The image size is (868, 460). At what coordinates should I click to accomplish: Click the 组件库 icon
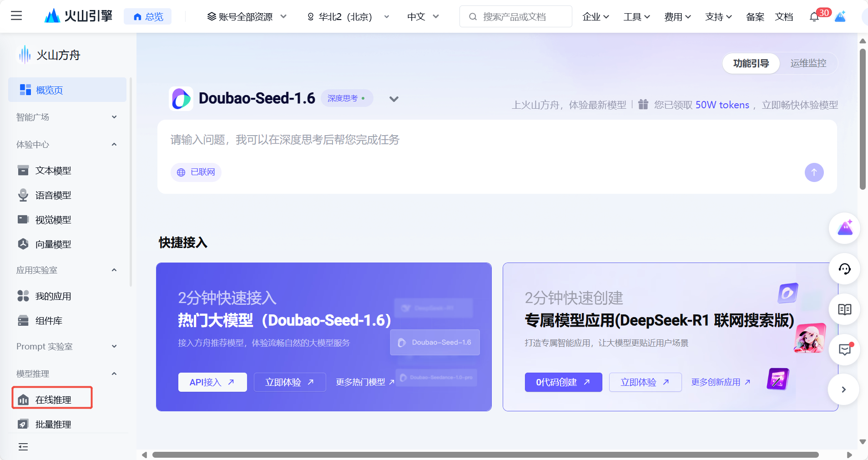point(23,321)
